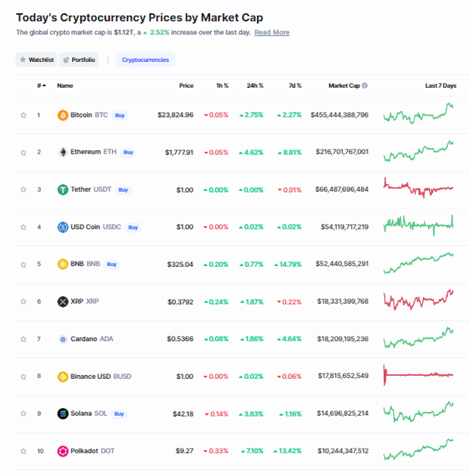Follow the Read More link
470x476 pixels.
[272, 33]
